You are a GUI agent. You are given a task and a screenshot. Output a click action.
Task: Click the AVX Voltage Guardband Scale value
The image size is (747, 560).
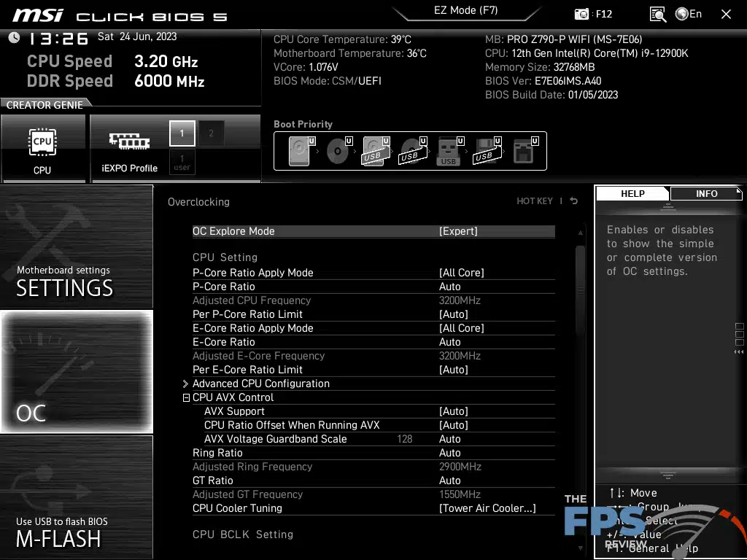pos(449,438)
